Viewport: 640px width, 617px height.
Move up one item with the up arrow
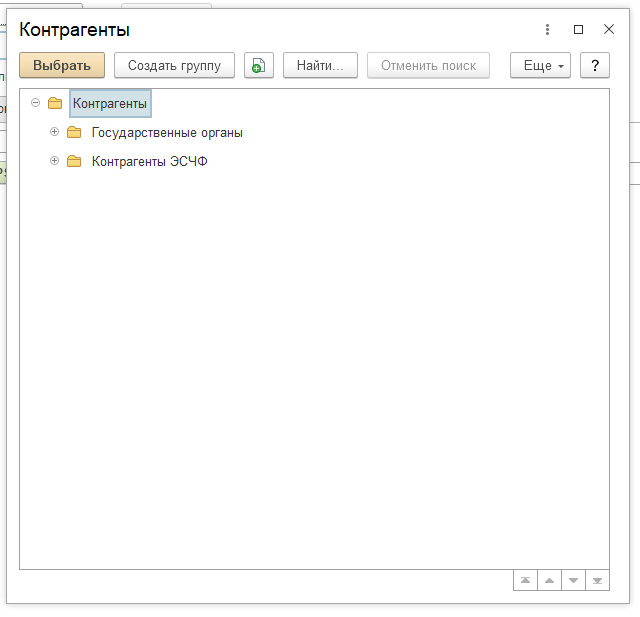pyautogui.click(x=549, y=581)
